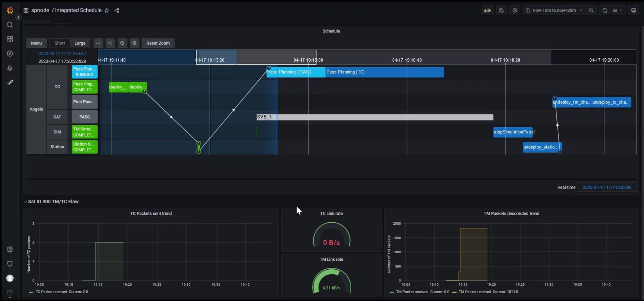Open Alerting bell icon in sidebar

(10, 68)
